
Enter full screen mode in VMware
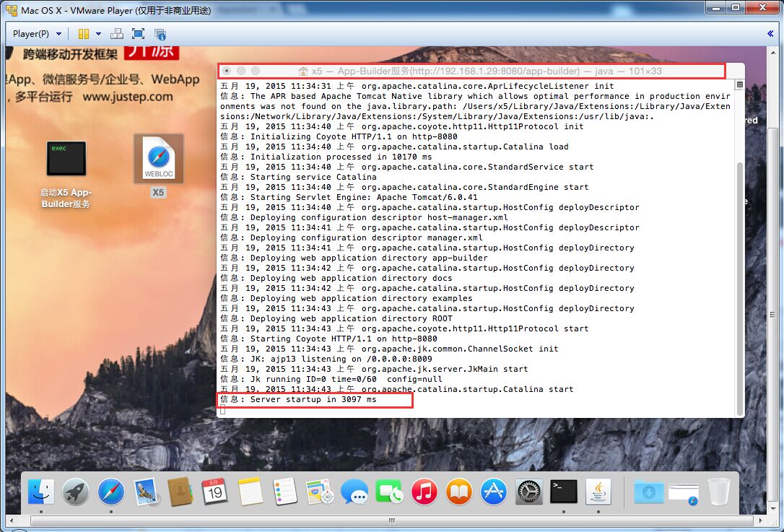(x=139, y=33)
